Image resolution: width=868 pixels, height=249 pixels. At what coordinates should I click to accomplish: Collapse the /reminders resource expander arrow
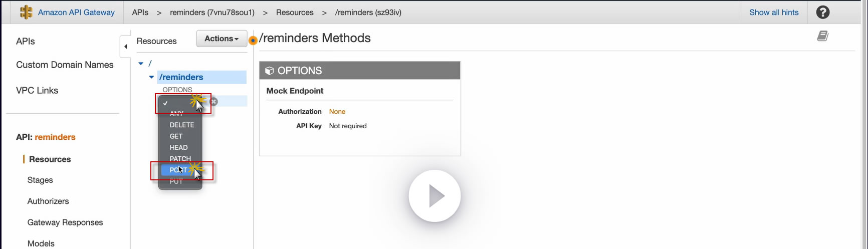151,77
